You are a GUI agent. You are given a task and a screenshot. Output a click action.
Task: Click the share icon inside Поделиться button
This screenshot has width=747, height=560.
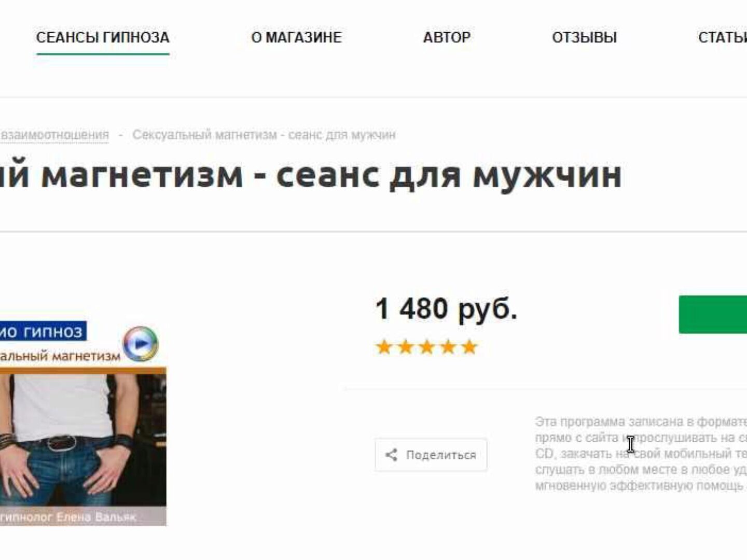391,455
